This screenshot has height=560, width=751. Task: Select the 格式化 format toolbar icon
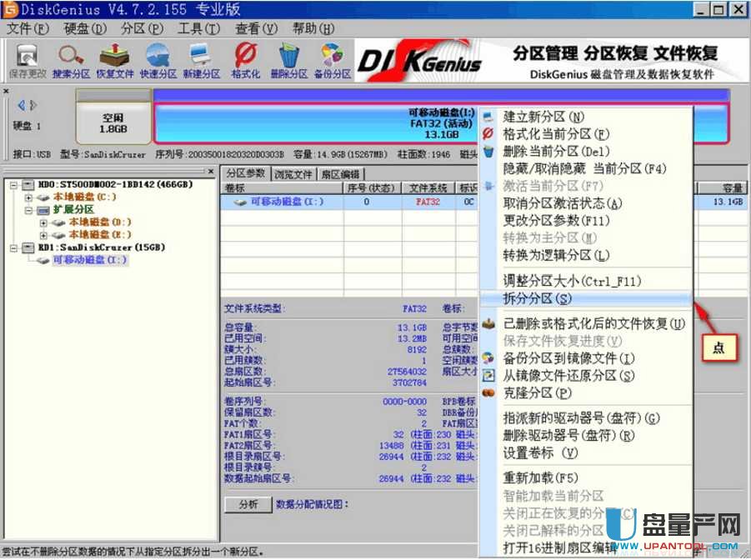pyautogui.click(x=245, y=61)
